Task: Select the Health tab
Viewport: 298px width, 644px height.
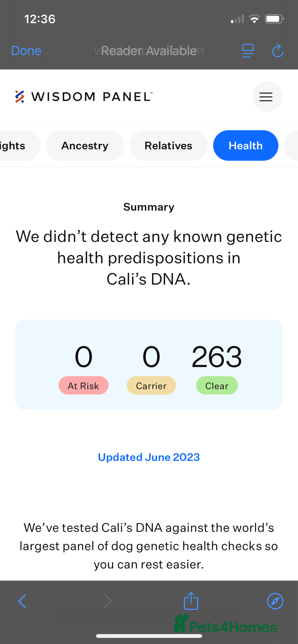Action: 246,145
